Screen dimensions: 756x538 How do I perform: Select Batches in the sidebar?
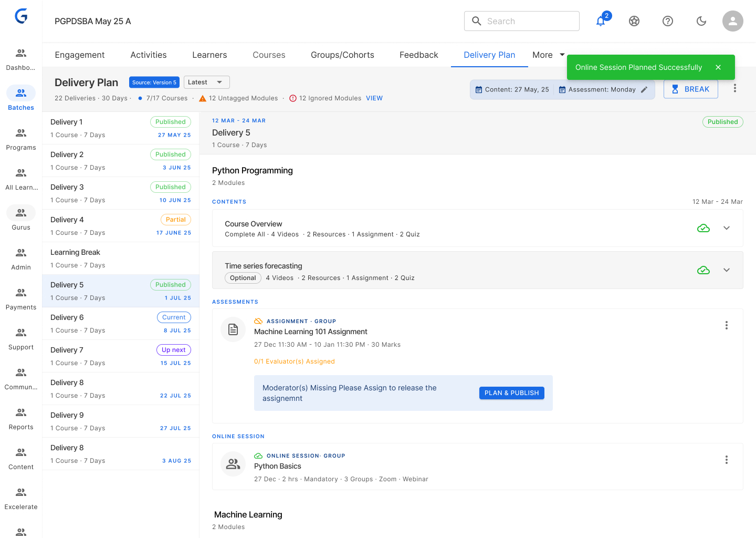(21, 99)
